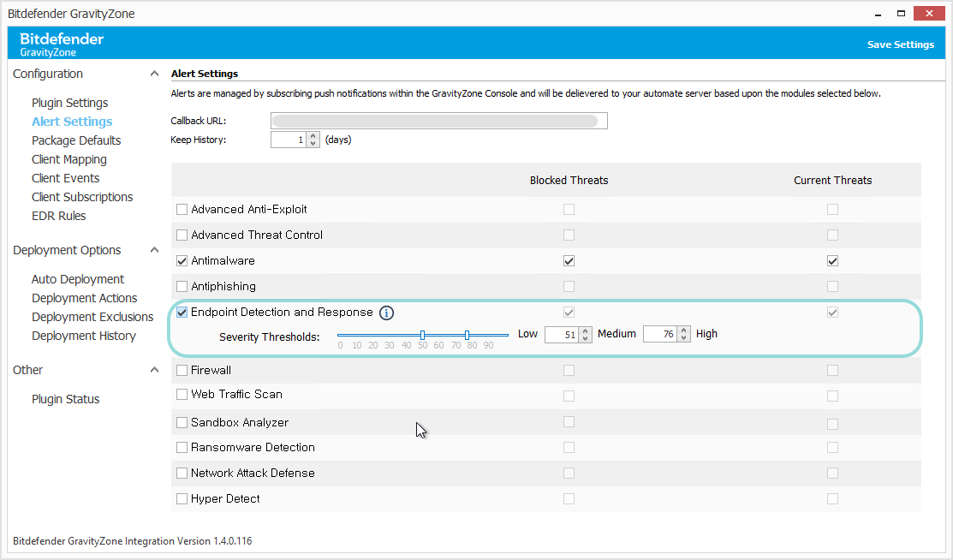Uncheck Antimalware under Current Threats
Image resolution: width=953 pixels, height=560 pixels.
832,260
